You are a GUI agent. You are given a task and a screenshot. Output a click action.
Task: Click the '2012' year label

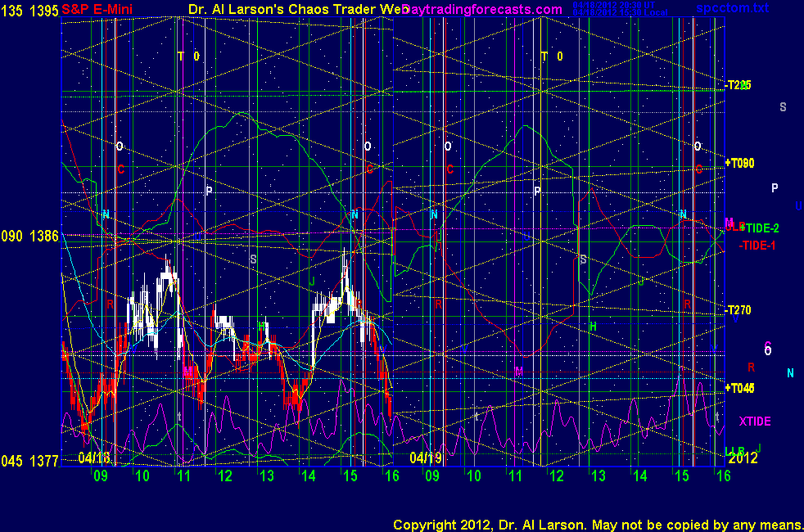743,458
